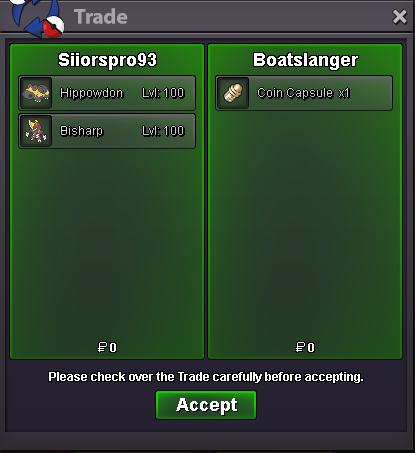Image resolution: width=415 pixels, height=453 pixels.
Task: Click Siiorspro93's money amount
Action: [107, 347]
